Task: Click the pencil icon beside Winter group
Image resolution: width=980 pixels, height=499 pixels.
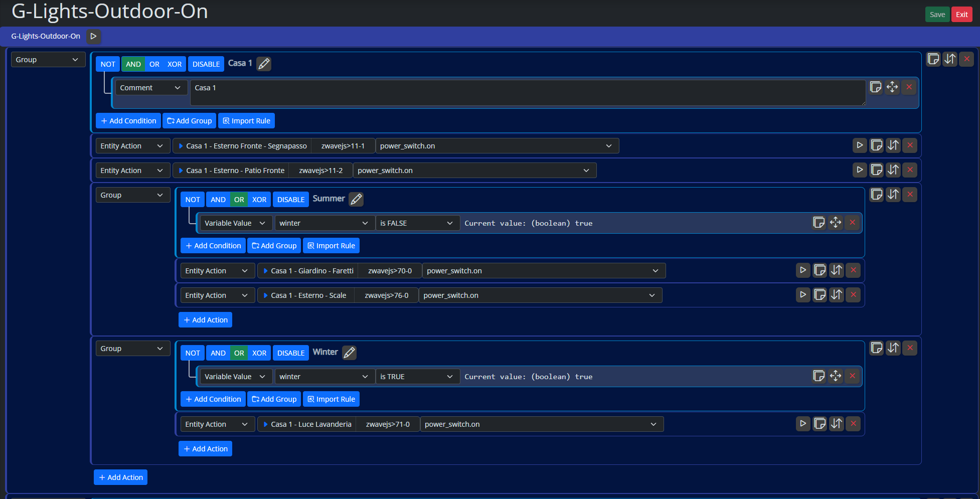Action: point(349,353)
